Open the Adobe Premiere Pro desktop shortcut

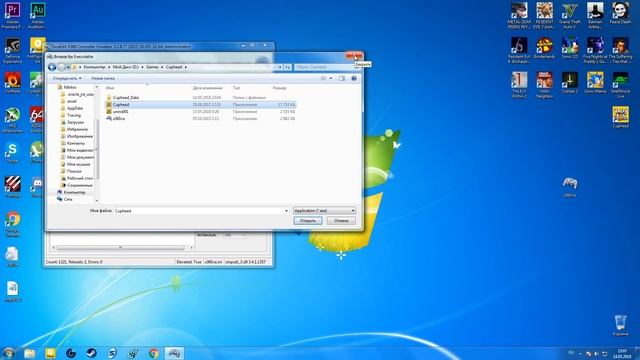click(x=12, y=15)
